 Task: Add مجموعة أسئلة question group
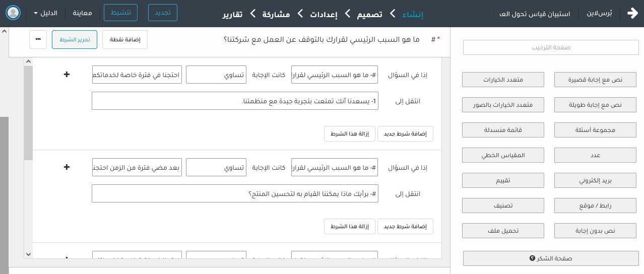(595, 130)
